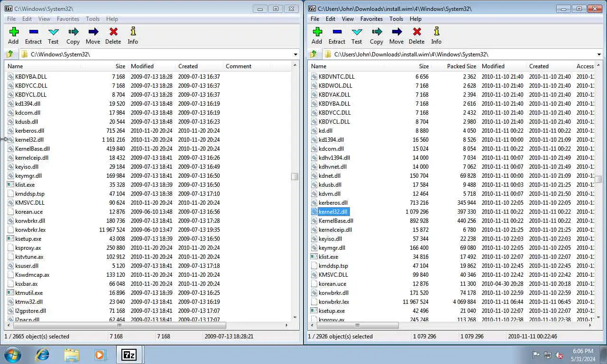Click vertical scrollbar thumb in left window
This screenshot has height=364, width=607.
(294, 176)
